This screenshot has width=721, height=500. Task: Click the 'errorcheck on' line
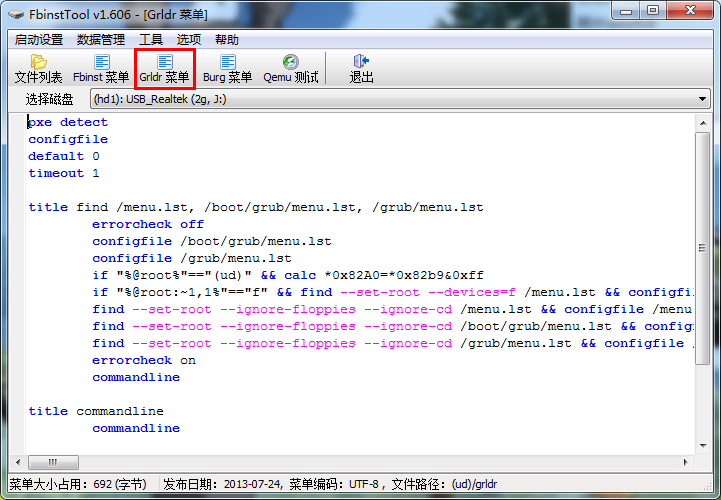(x=144, y=361)
